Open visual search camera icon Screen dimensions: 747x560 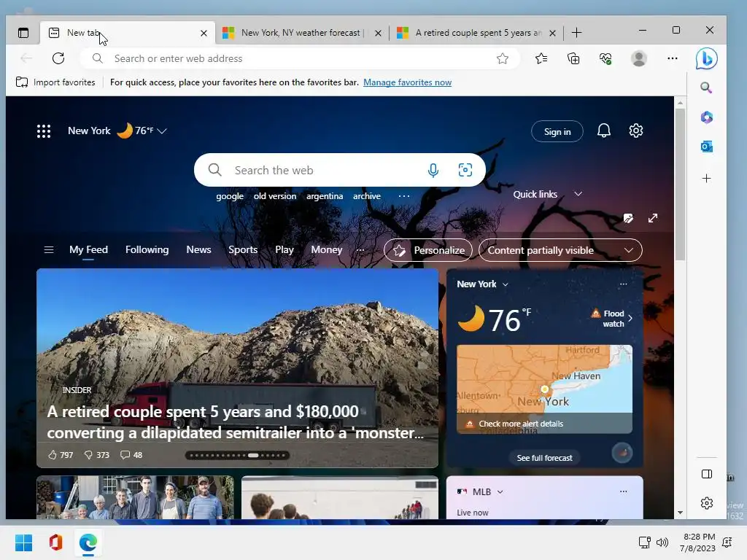(465, 170)
